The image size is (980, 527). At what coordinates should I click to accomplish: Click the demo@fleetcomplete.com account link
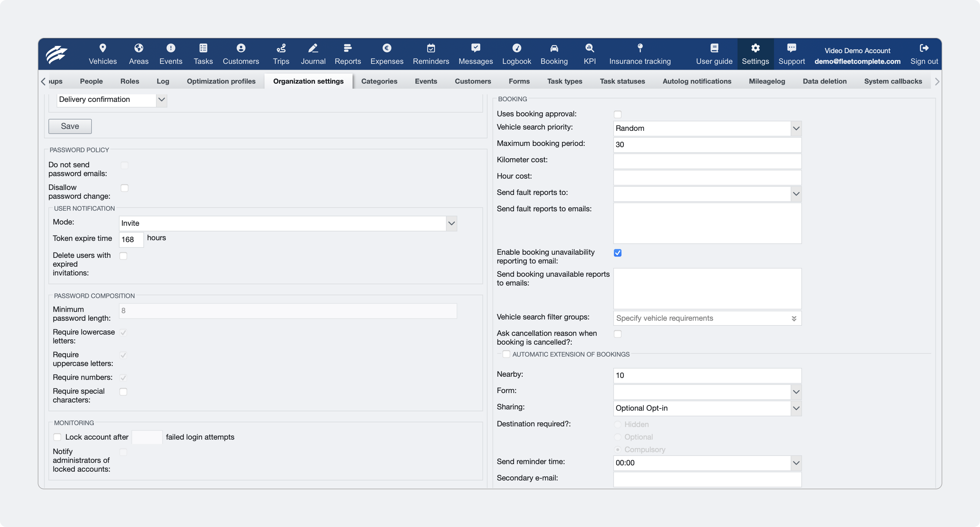(857, 61)
